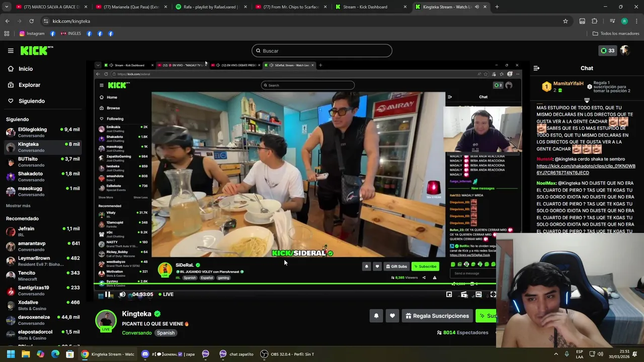Open the Windows Start menu
Image resolution: width=644 pixels, height=362 pixels.
click(11, 354)
